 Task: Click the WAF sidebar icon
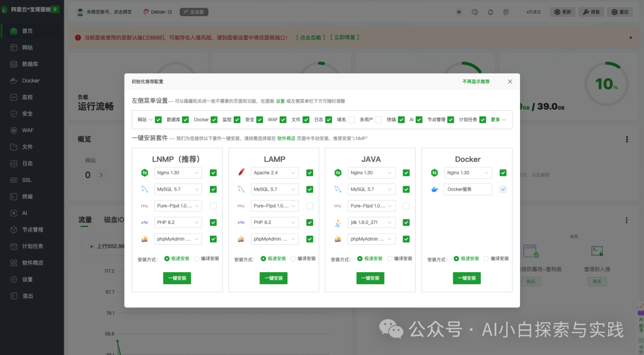14,130
